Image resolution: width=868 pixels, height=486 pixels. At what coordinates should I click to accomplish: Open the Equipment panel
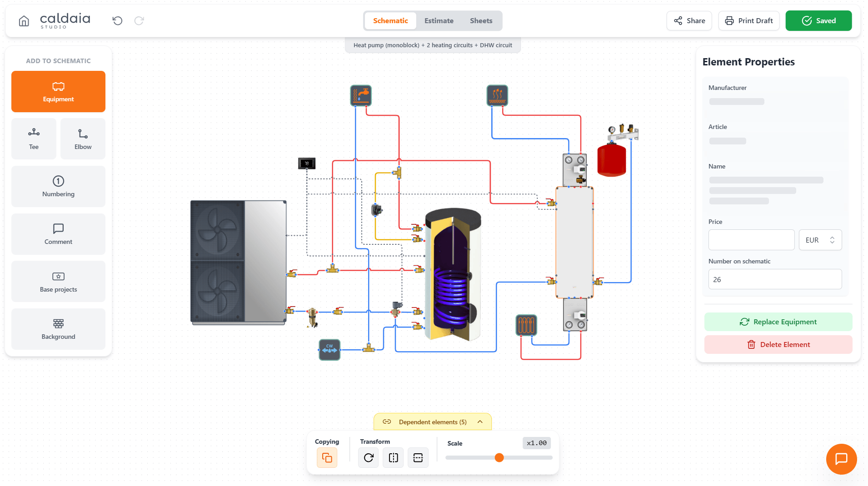pyautogui.click(x=58, y=91)
